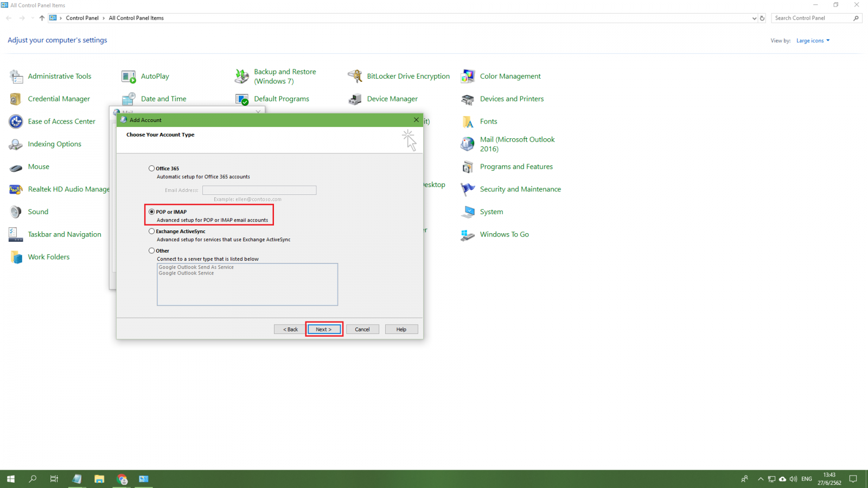Click the Next button in Add Account
The width and height of the screenshot is (868, 488).
324,329
